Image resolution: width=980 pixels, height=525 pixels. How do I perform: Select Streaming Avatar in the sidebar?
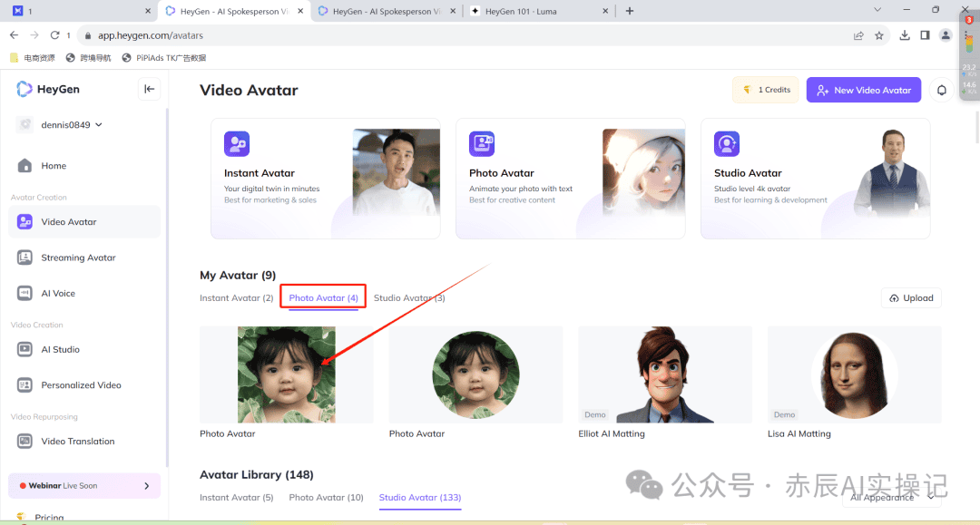(78, 258)
